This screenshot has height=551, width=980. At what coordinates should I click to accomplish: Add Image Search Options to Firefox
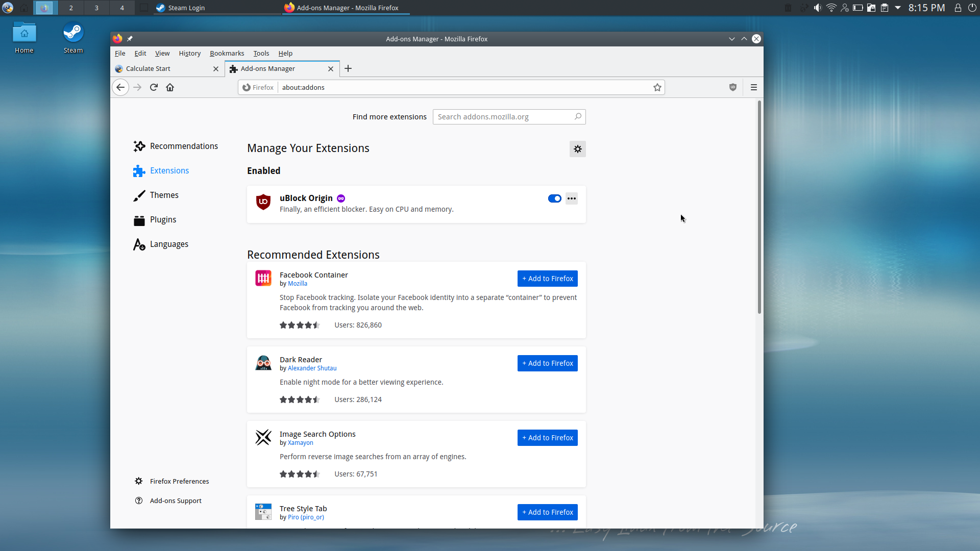(x=548, y=438)
